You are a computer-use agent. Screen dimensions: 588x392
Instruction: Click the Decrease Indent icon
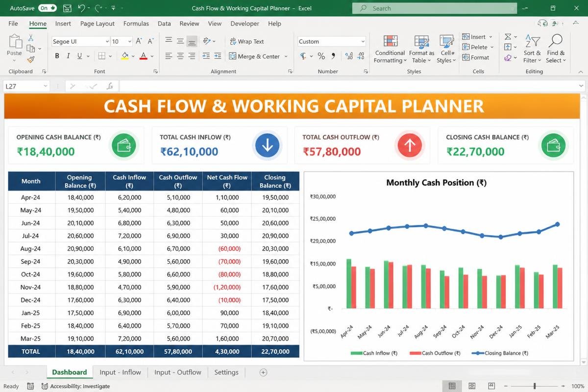(206, 56)
